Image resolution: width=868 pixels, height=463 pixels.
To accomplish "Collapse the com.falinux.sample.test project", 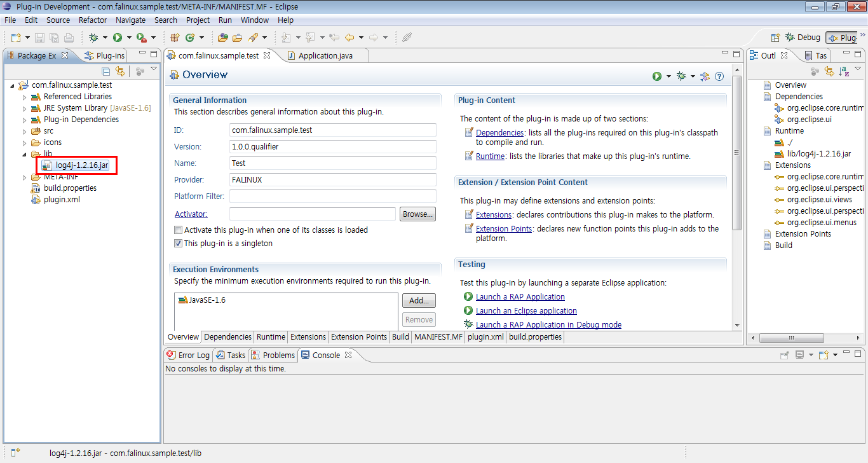I will click(x=13, y=85).
